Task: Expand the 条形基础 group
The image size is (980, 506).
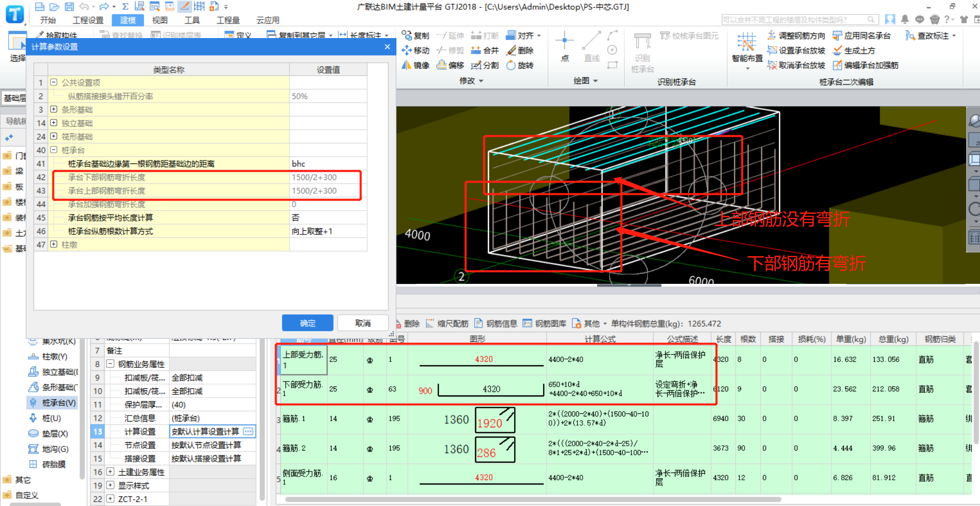Action: coord(53,109)
